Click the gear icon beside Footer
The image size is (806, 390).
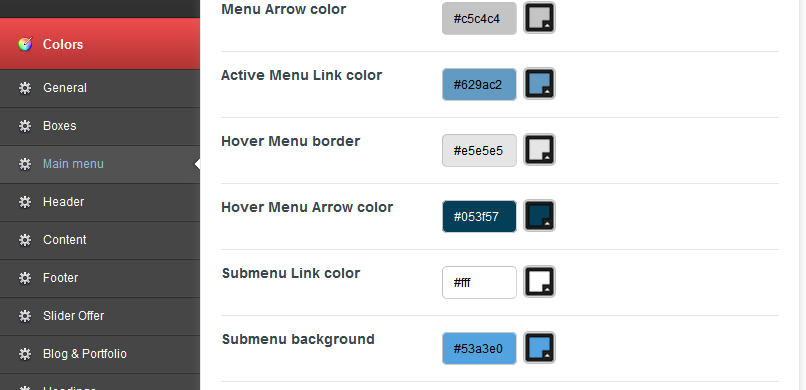pos(25,278)
